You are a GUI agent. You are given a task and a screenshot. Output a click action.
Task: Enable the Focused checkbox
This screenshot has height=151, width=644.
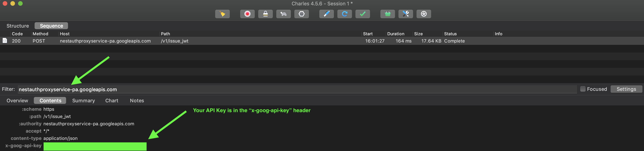pyautogui.click(x=583, y=89)
